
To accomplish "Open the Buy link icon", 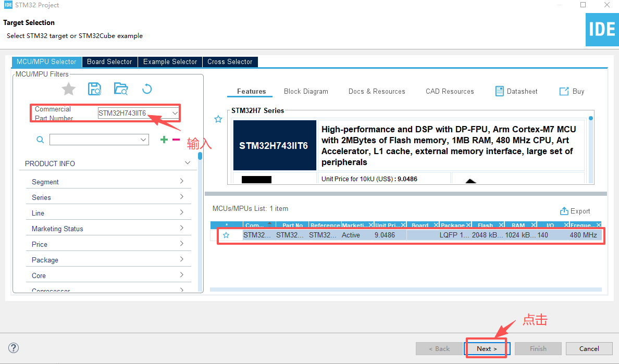I will [x=564, y=92].
